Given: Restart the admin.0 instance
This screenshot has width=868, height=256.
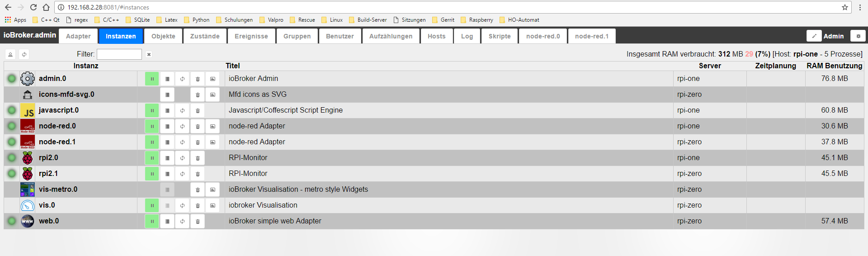Looking at the screenshot, I should 182,79.
